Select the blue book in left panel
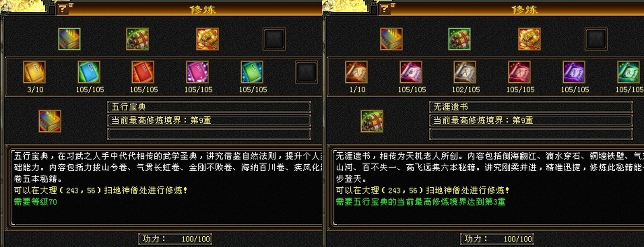Image resolution: width=644 pixels, height=247 pixels. coord(89,72)
